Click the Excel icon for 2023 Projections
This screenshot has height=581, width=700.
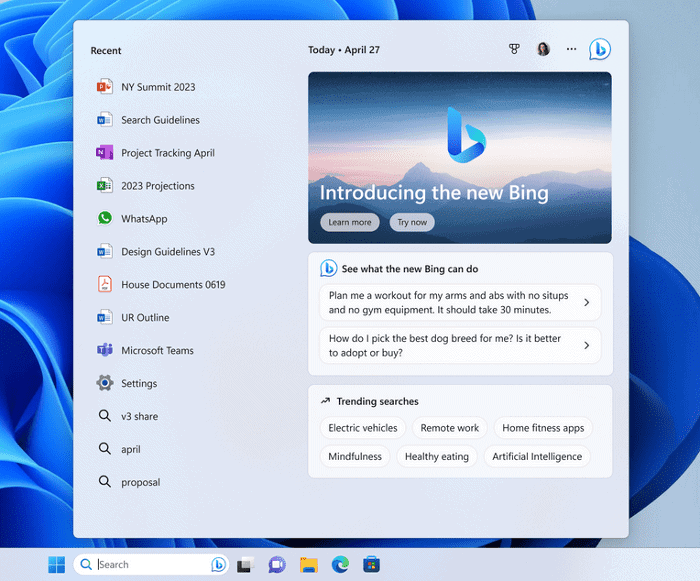tap(104, 185)
